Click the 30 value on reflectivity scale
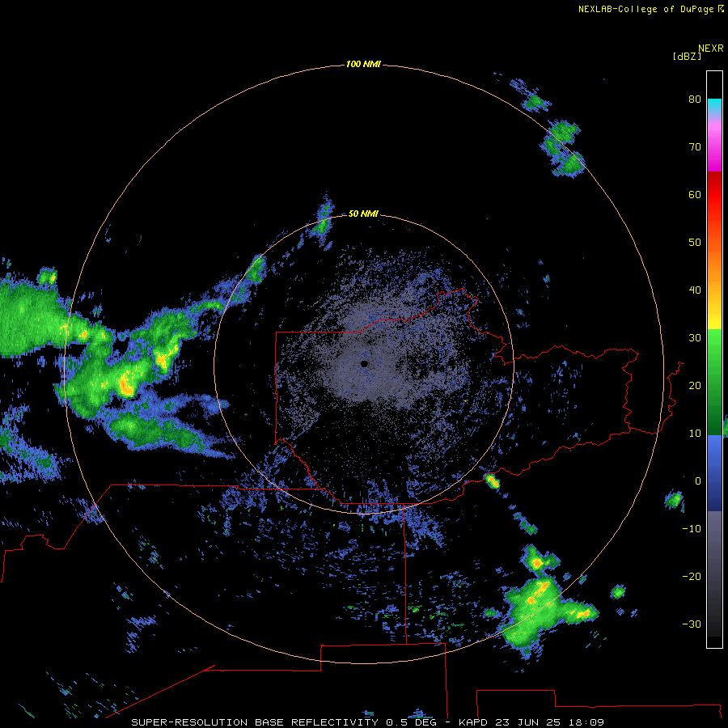Image resolution: width=728 pixels, height=728 pixels. tap(695, 337)
